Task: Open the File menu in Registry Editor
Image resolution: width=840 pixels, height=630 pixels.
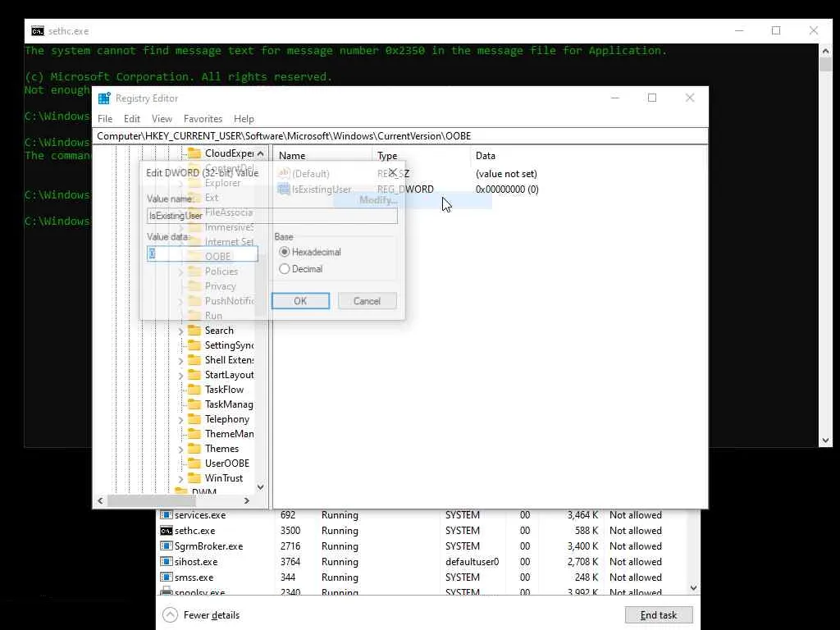Action: 104,119
